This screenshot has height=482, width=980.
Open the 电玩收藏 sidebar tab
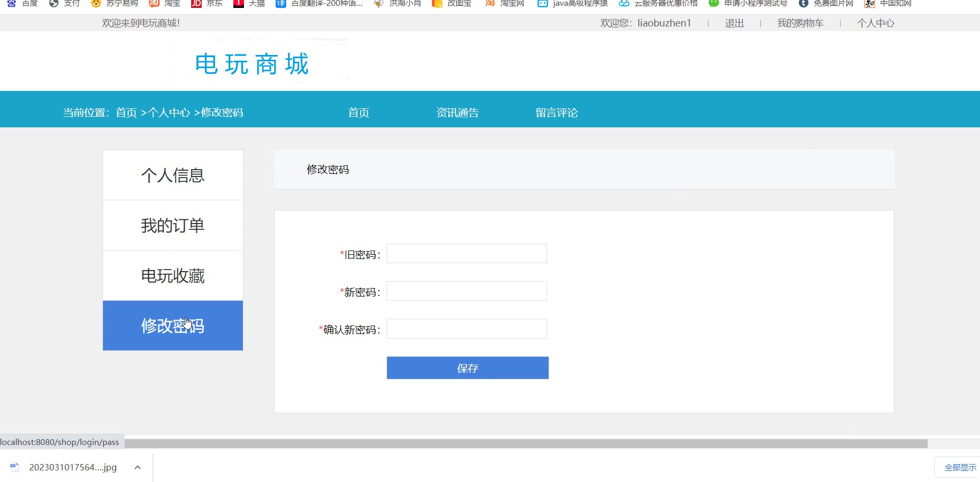[x=173, y=275]
